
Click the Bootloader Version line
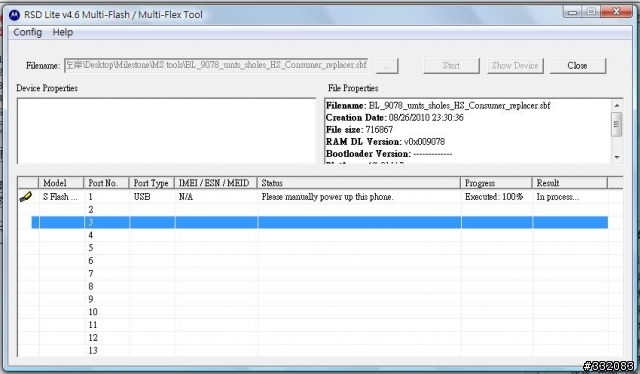389,154
